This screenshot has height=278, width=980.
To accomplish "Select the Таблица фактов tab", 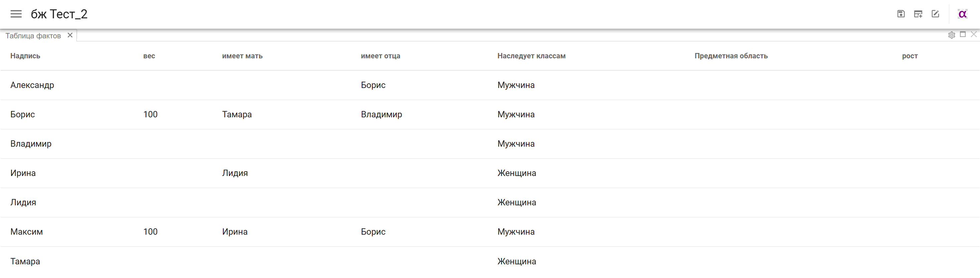I will [x=33, y=36].
